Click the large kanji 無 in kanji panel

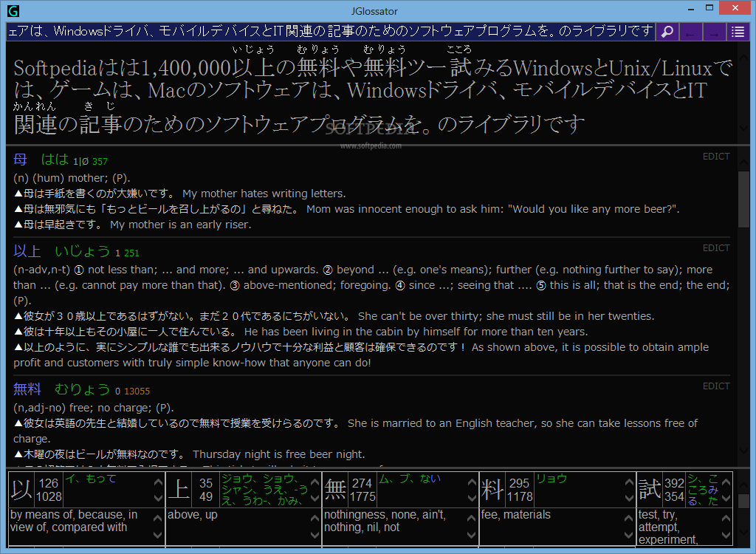pyautogui.click(x=336, y=490)
